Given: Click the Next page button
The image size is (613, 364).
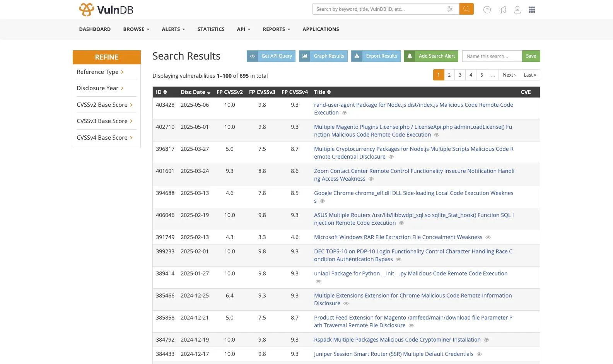Looking at the screenshot, I should (509, 75).
